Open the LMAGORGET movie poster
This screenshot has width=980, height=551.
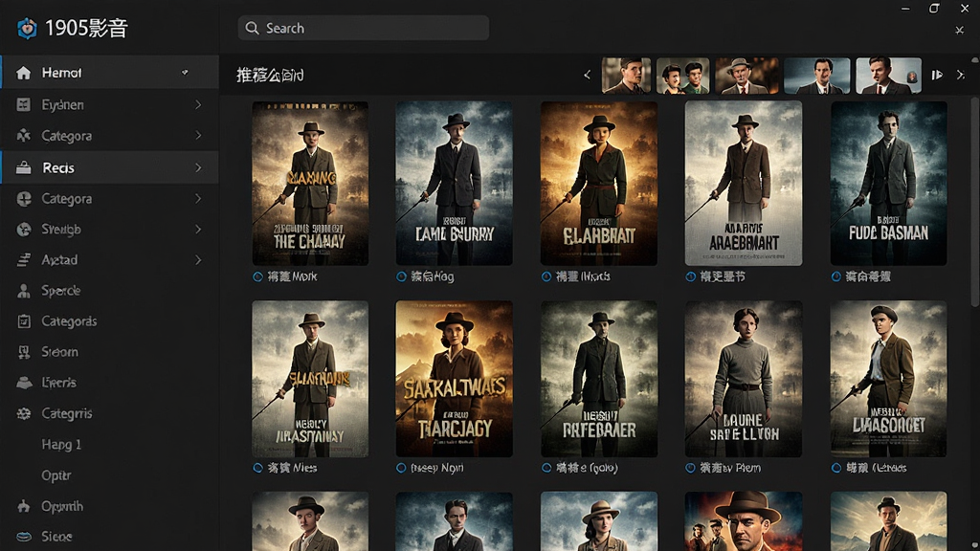tap(888, 379)
